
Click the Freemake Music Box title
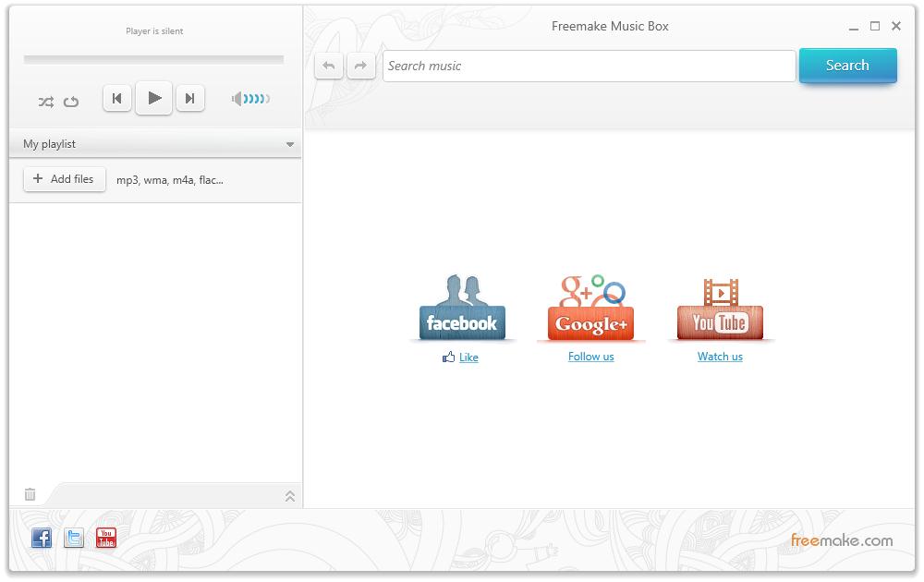point(610,26)
